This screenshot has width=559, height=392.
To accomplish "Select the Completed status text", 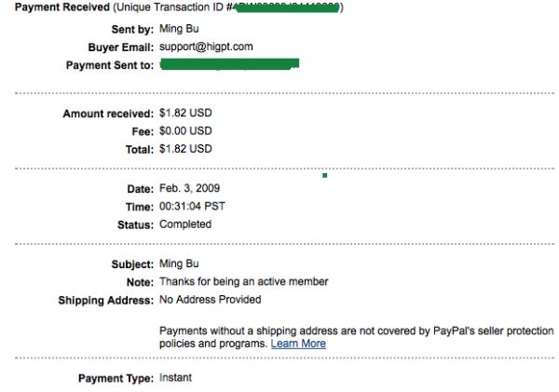I will coord(185,224).
